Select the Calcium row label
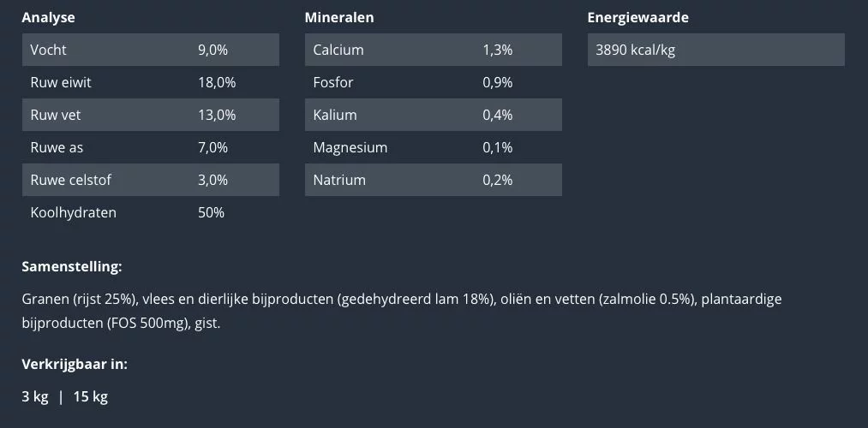Image resolution: width=868 pixels, height=428 pixels. point(338,50)
